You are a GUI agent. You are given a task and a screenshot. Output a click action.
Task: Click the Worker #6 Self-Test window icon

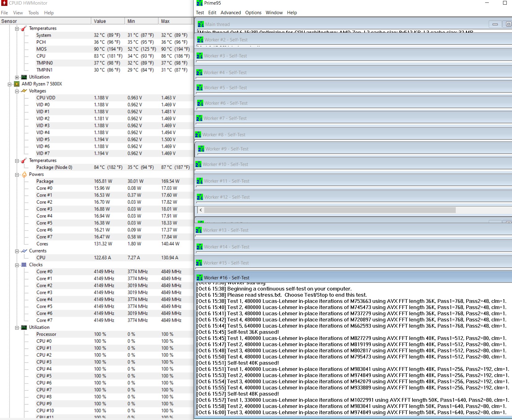tap(200, 103)
